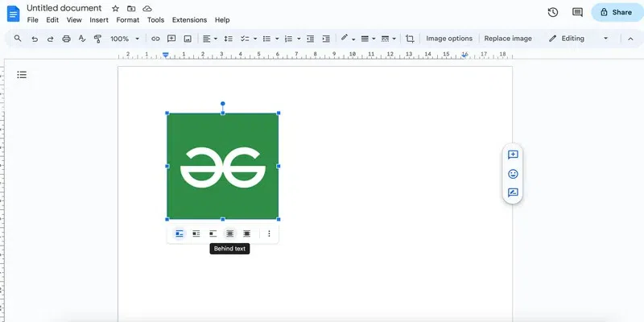Image resolution: width=644 pixels, height=322 pixels.
Task: Select the Wrap text option
Action: (196, 233)
